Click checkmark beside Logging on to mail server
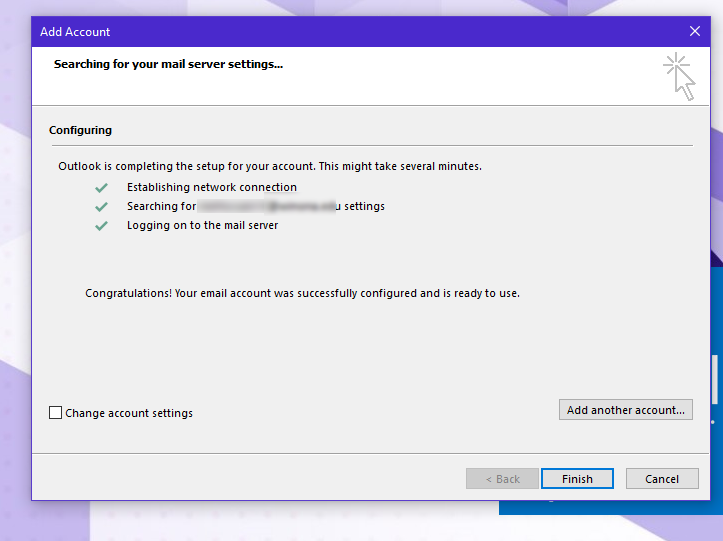Viewport: 723px width, 541px height. click(x=101, y=226)
